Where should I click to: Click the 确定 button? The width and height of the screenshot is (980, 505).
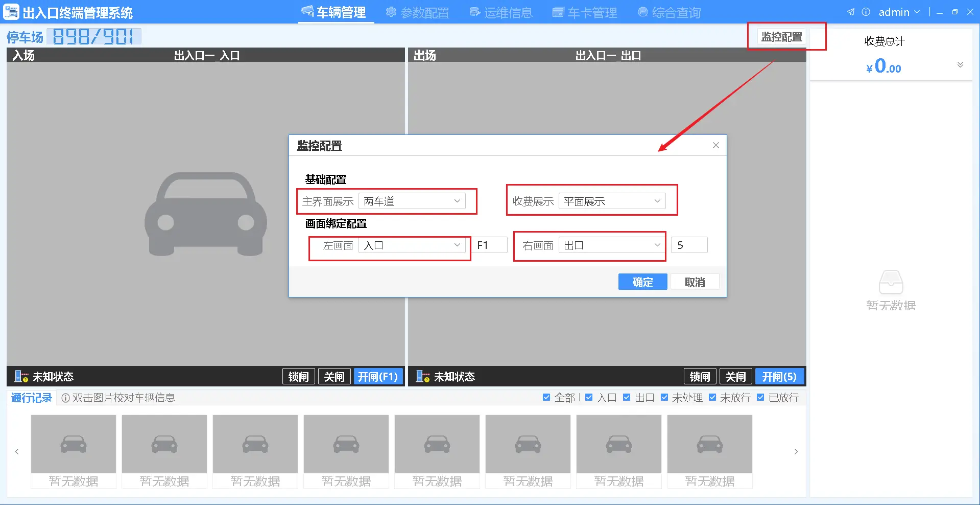pos(642,282)
